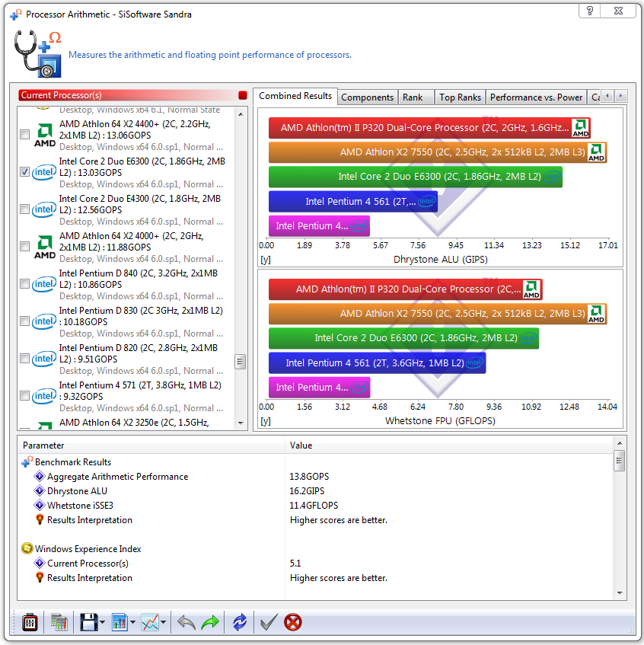Screen dimensions: 644x645
Task: Click lightbulb icon under Windows Experience Index
Action: (x=40, y=577)
